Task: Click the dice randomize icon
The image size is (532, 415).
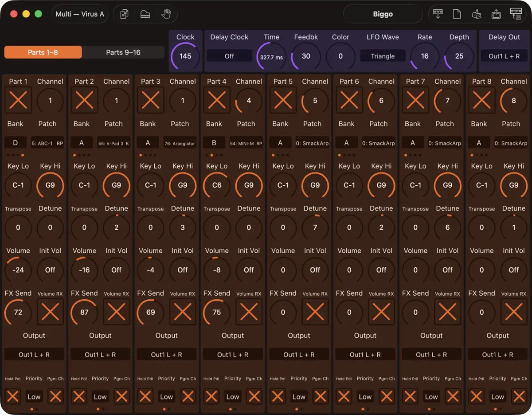Action: tap(477, 14)
